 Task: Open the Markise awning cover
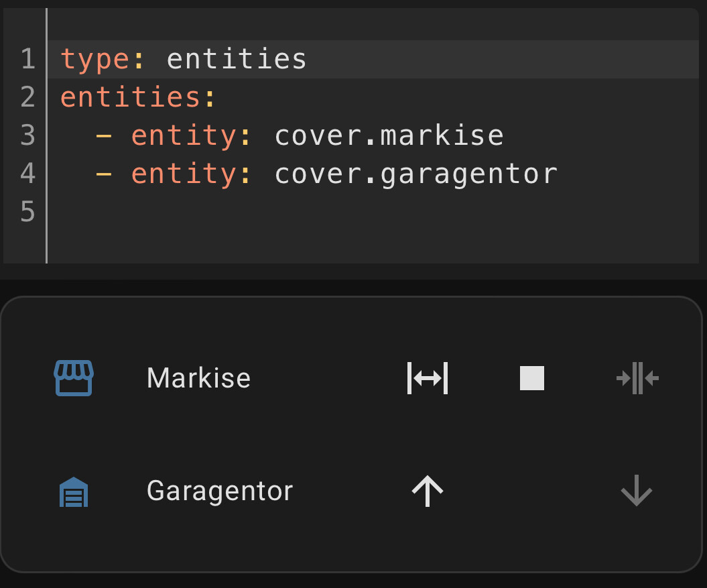(x=428, y=378)
